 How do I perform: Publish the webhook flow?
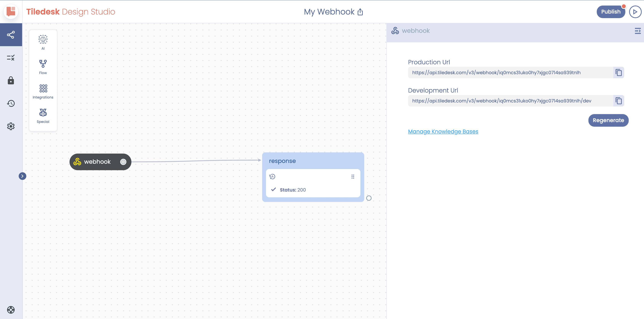click(x=610, y=12)
